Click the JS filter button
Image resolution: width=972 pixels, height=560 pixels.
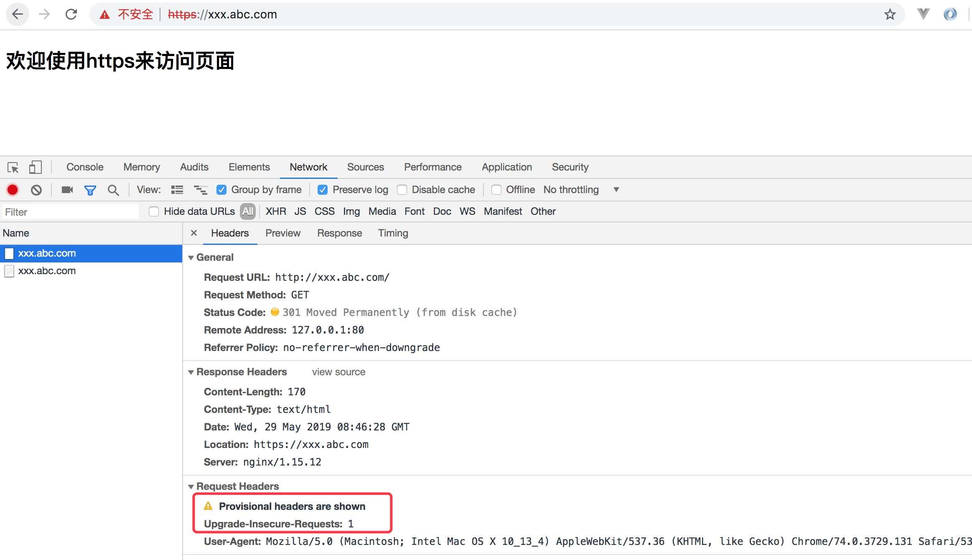pyautogui.click(x=299, y=211)
